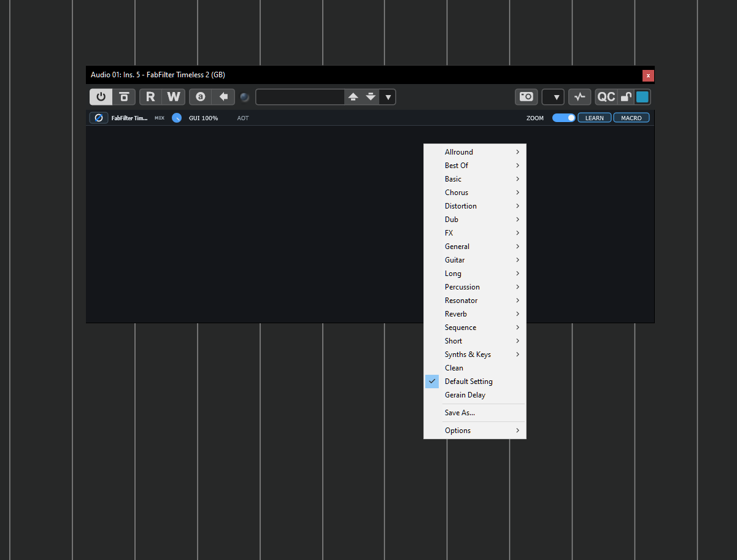Load the Gerain Delay preset
This screenshot has height=560, width=737.
pyautogui.click(x=475, y=395)
